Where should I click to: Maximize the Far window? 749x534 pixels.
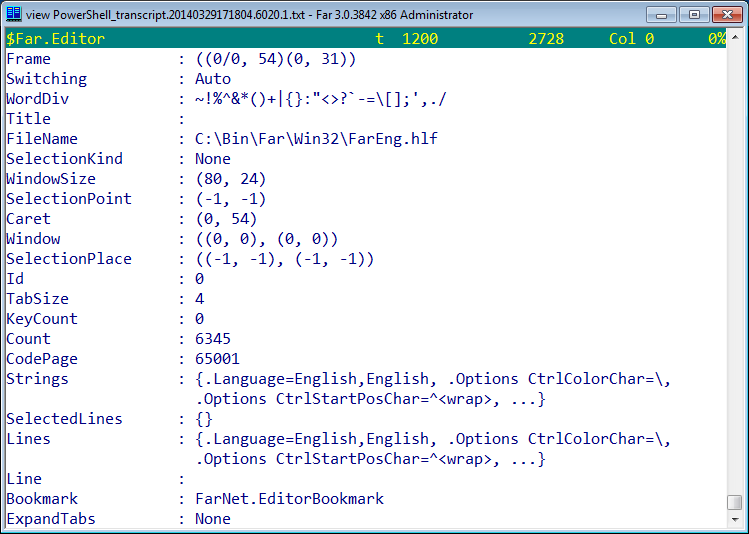pos(694,15)
